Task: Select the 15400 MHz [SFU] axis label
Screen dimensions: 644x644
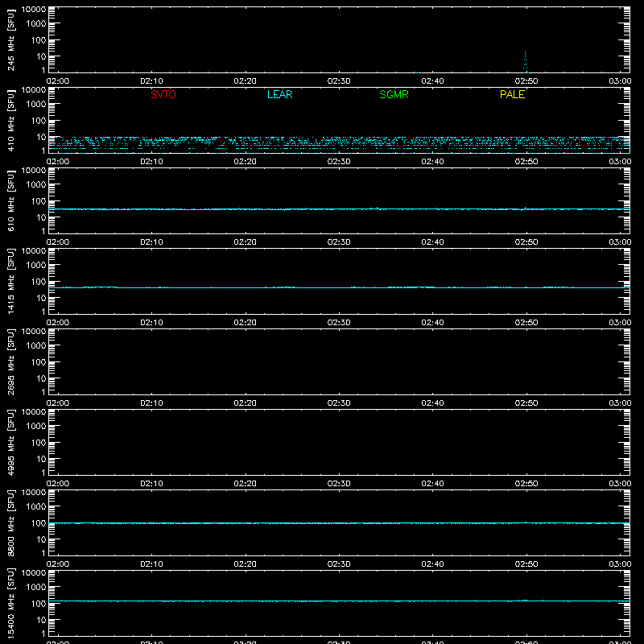Action: click(x=10, y=604)
